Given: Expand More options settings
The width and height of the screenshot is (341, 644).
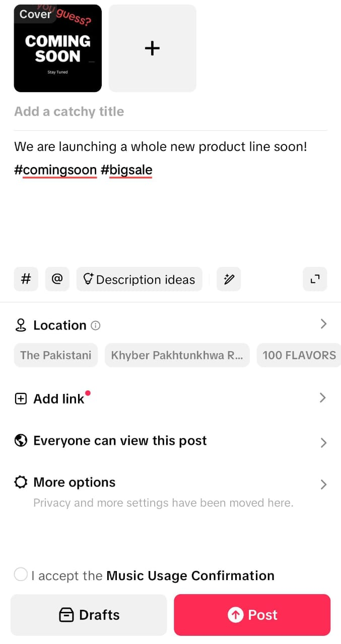Looking at the screenshot, I should (x=323, y=485).
